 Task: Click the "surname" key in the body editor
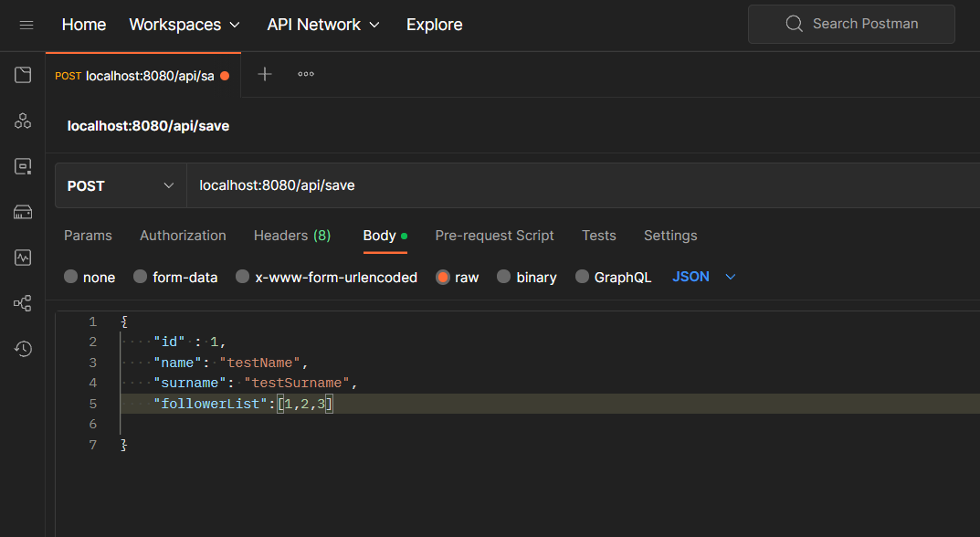[x=190, y=383]
